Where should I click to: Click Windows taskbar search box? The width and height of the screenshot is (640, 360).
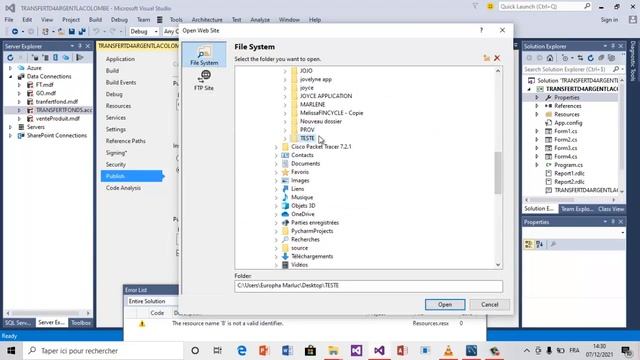[x=104, y=351]
